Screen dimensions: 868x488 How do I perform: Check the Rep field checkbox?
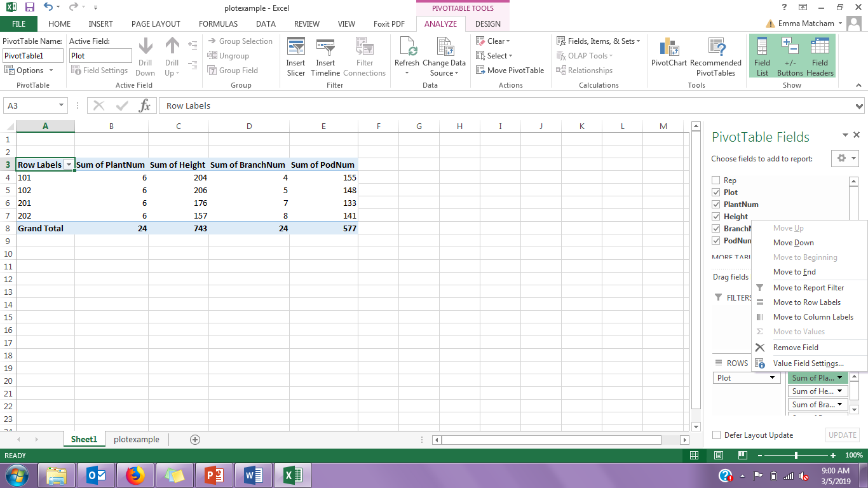[716, 180]
